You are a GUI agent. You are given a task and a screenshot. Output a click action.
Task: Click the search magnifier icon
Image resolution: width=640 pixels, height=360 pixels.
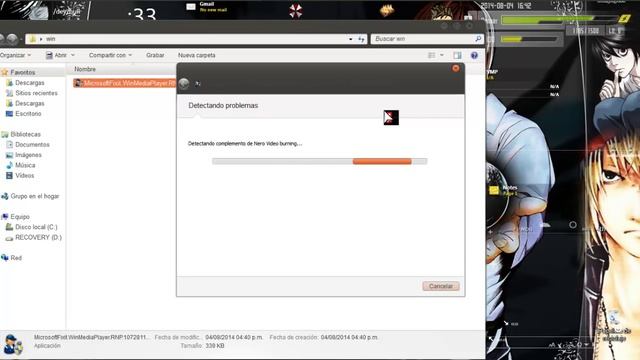[478, 39]
